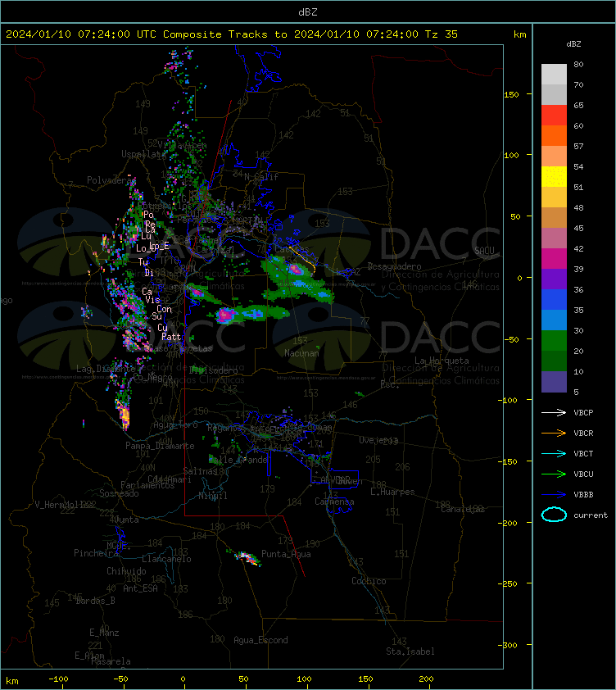Click the VBCT legend label

[x=583, y=453]
